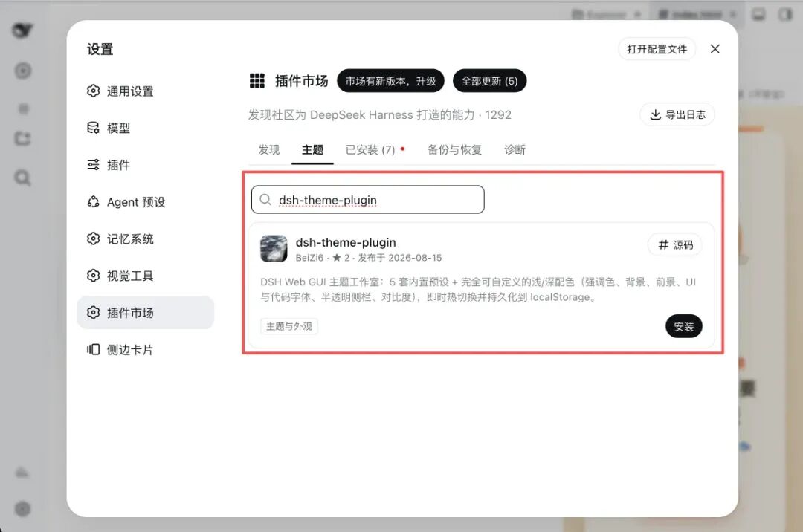This screenshot has height=532, width=803.
Task: Click the dsh-theme-plugin avatar thumbnail
Action: [x=274, y=249]
